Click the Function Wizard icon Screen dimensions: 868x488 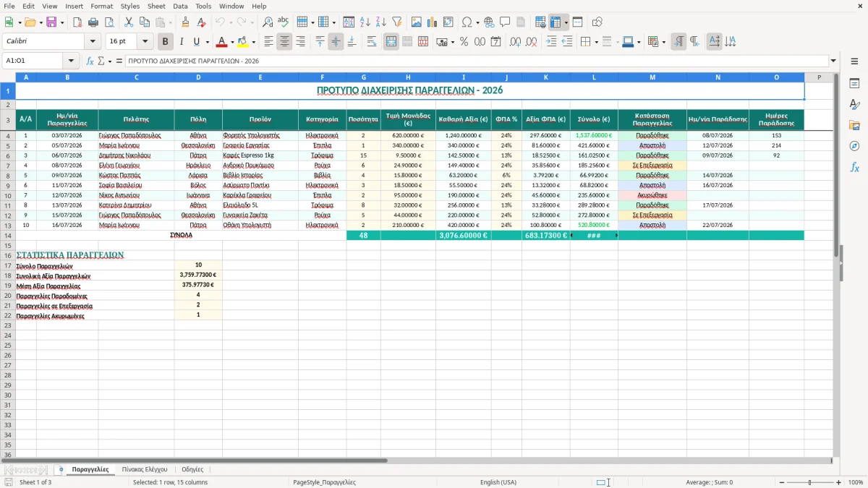pyautogui.click(x=90, y=61)
